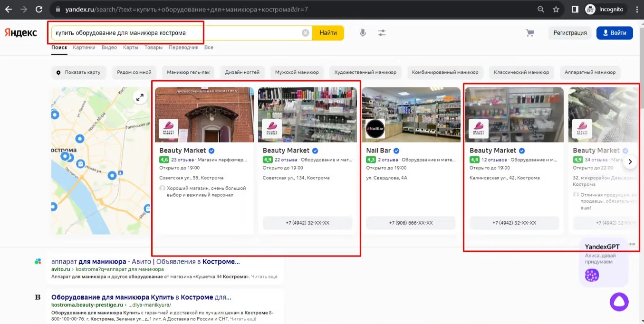The image size is (644, 324).
Task: Reload the page
Action: [x=39, y=9]
